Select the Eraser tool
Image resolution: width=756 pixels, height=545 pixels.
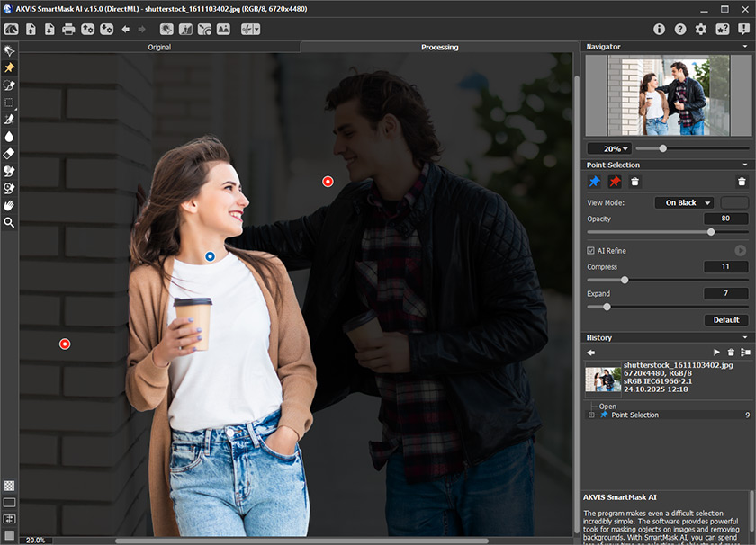pyautogui.click(x=9, y=154)
